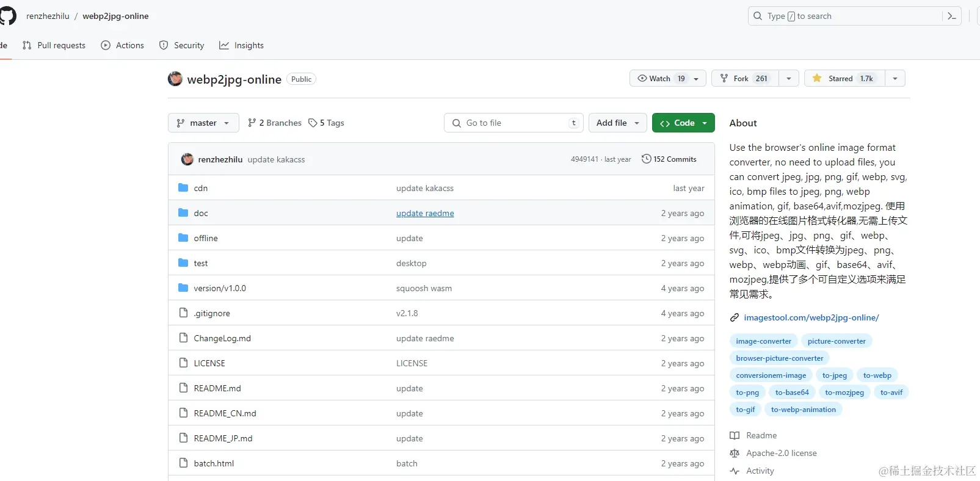Viewport: 980px width, 481px height.
Task: Click the cdn folder icon
Action: (x=183, y=188)
